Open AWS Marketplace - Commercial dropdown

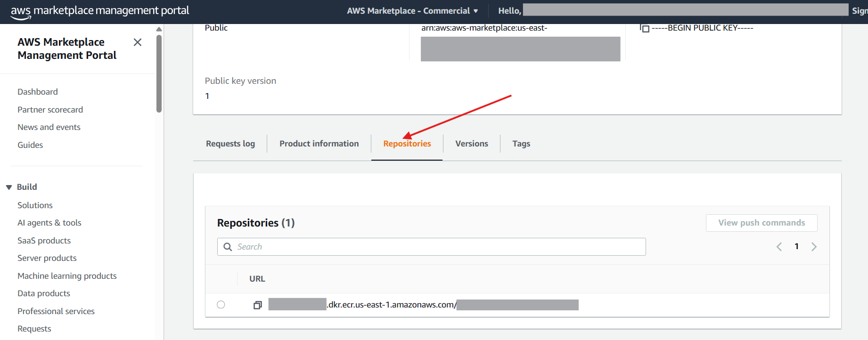tap(412, 11)
